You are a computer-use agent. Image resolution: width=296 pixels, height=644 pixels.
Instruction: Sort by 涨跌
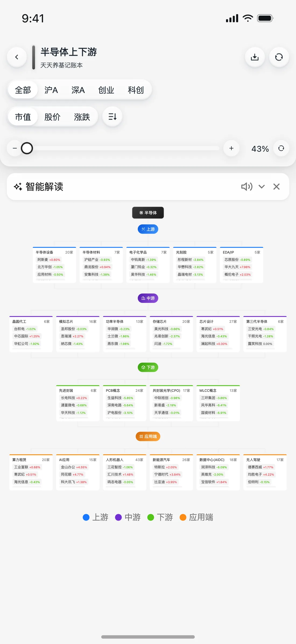[x=82, y=117]
